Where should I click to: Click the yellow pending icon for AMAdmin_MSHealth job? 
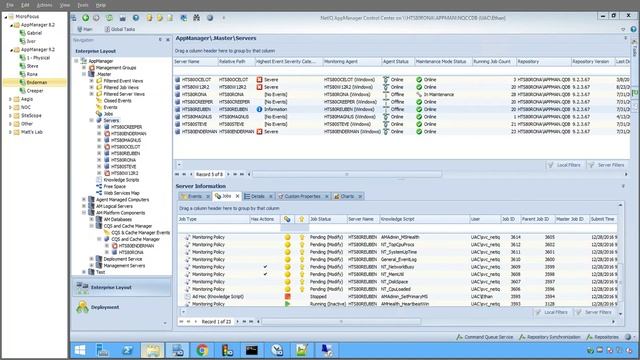[287, 237]
